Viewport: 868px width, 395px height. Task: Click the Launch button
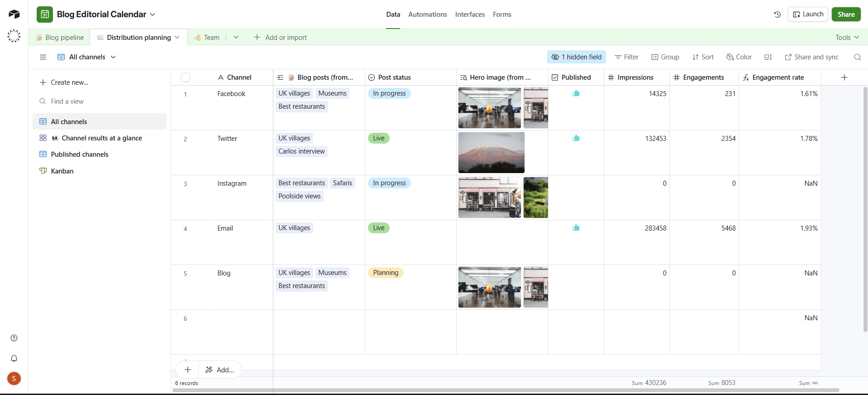(x=808, y=14)
